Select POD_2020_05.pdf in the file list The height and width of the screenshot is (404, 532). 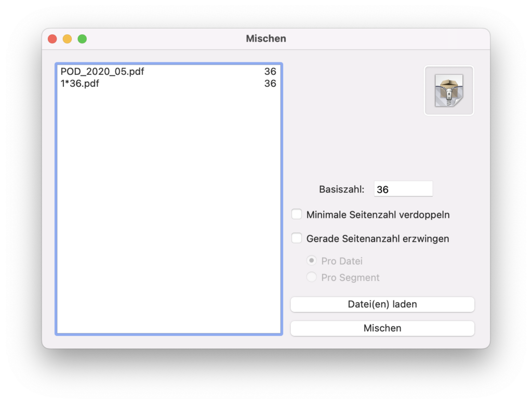pos(168,71)
